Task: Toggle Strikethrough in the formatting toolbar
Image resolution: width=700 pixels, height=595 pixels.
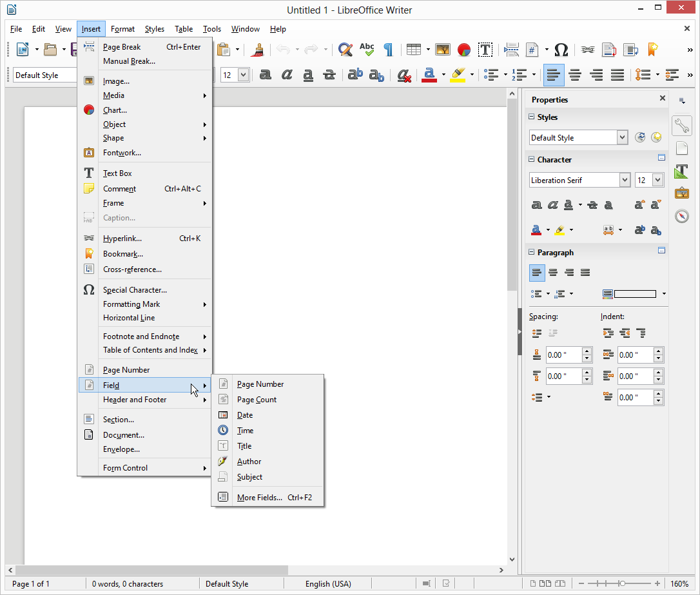Action: pos(329,75)
